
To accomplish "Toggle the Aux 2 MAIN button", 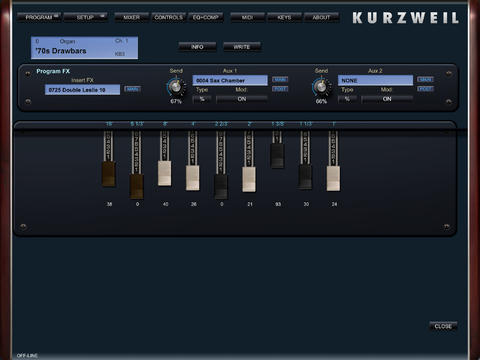I will point(425,79).
